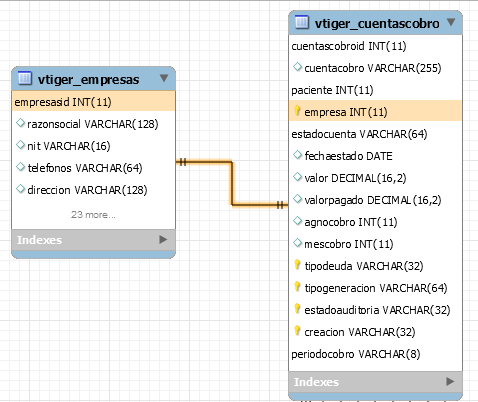Screen dimensions: 478x402
Task: Click diamond icon beside valorpagado column
Action: click(x=297, y=199)
